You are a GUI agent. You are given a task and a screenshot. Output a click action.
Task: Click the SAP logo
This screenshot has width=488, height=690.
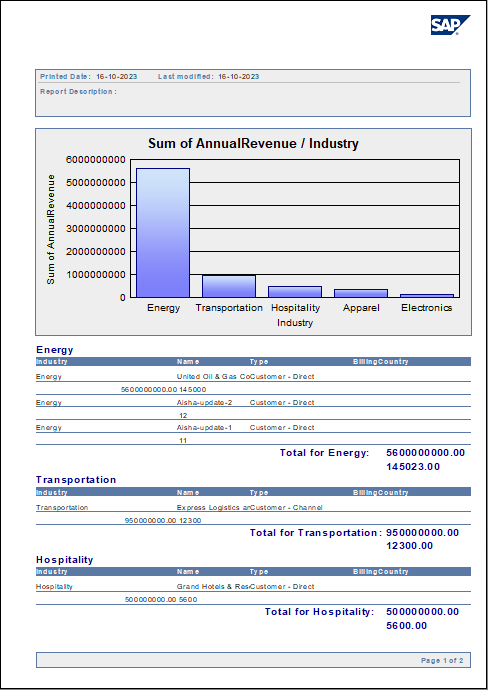point(450,25)
